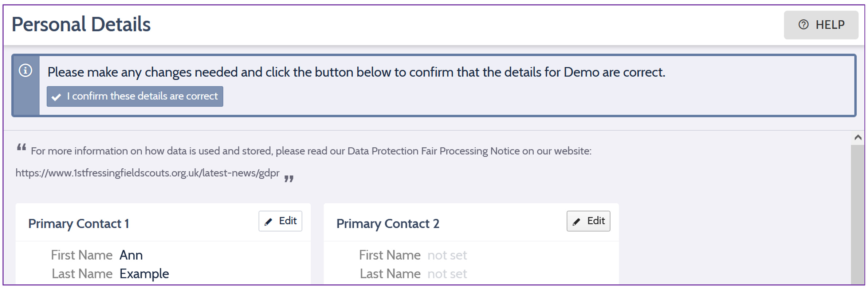Click the scrollbar up arrow

(x=858, y=137)
